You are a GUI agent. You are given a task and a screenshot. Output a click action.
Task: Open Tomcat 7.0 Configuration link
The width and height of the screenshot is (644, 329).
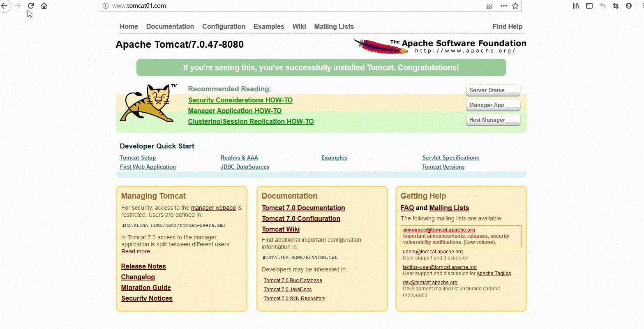[x=301, y=218]
